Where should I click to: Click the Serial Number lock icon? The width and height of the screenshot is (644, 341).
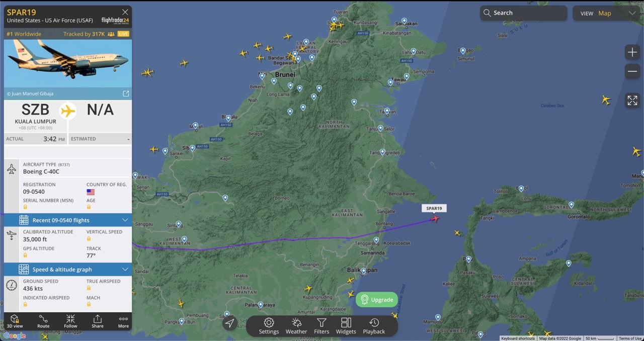(x=25, y=207)
